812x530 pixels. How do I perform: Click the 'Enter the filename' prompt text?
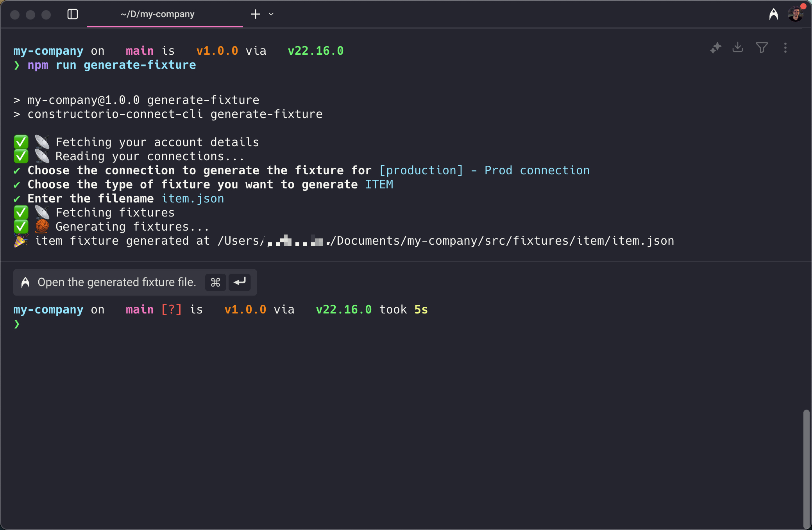point(91,199)
